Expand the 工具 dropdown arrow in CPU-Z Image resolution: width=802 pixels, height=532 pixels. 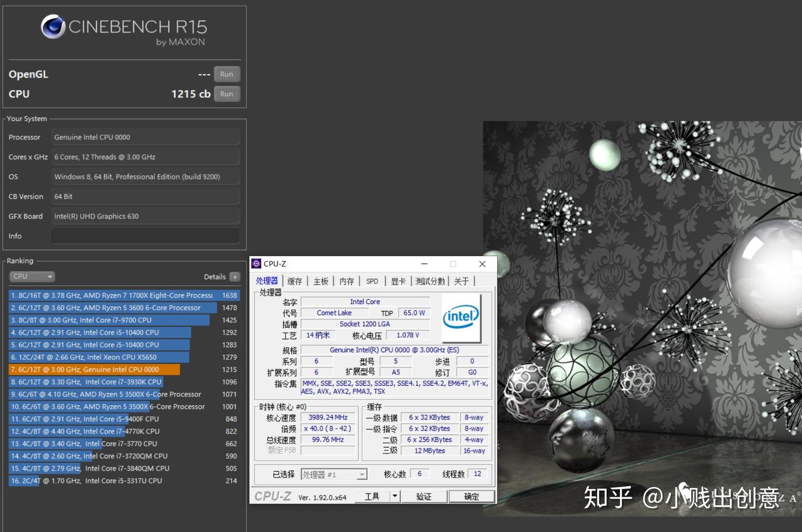[395, 496]
